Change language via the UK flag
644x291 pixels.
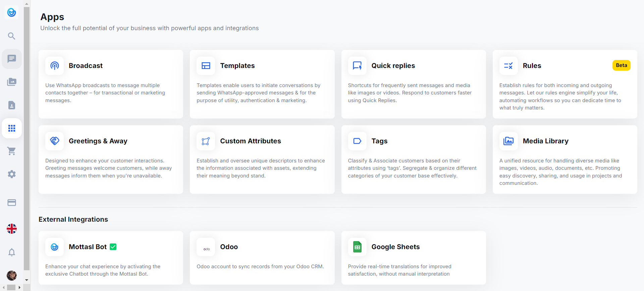(x=12, y=229)
